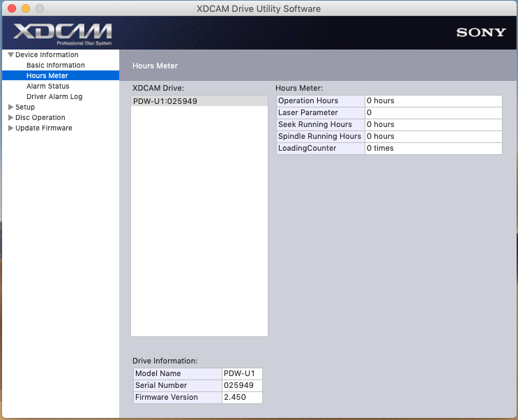Expand the Setup tree node
This screenshot has width=518, height=420.
tap(10, 107)
